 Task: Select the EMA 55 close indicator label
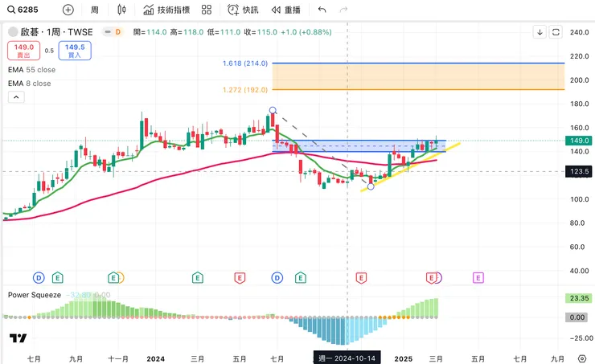pos(32,70)
